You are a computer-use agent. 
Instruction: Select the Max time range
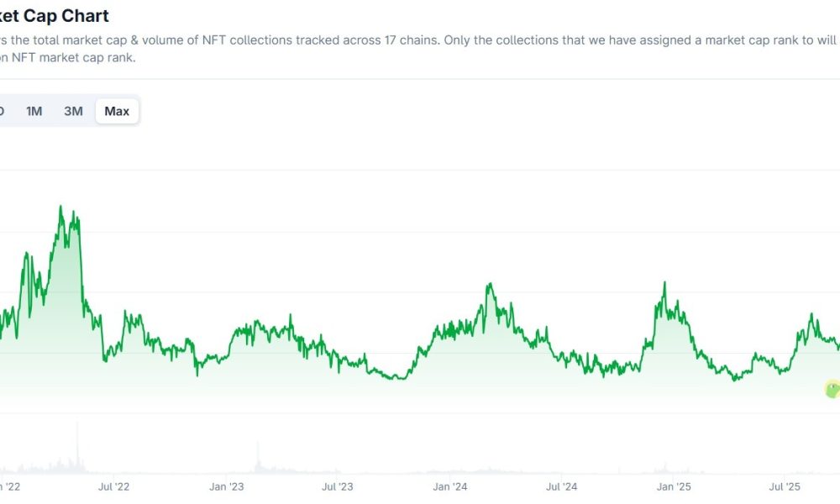tap(117, 110)
